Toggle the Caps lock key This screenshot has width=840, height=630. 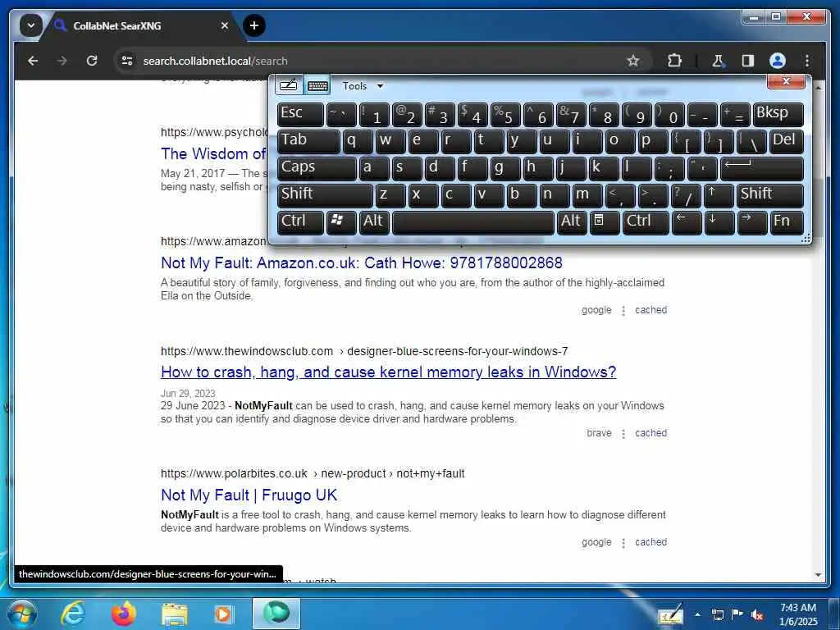point(317,168)
